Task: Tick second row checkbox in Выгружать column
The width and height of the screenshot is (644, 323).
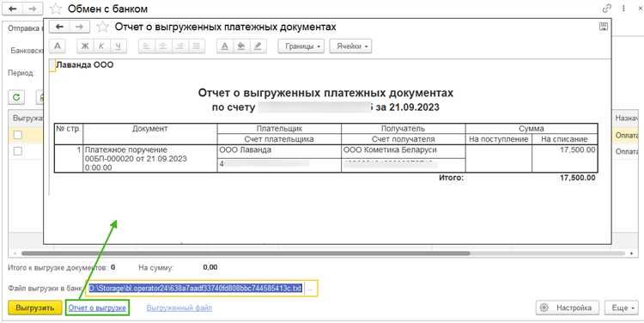Action: click(x=18, y=151)
